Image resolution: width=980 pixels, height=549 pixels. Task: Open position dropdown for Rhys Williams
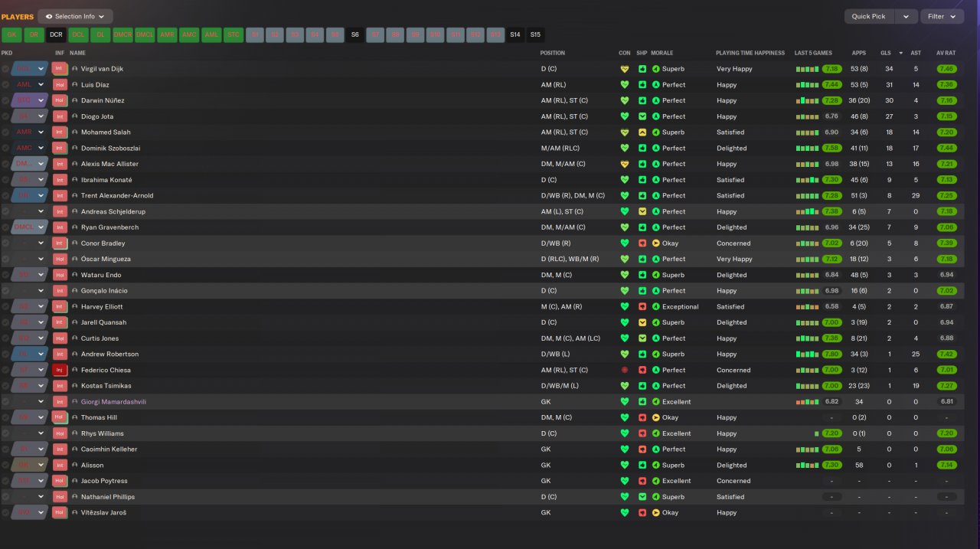pyautogui.click(x=41, y=433)
